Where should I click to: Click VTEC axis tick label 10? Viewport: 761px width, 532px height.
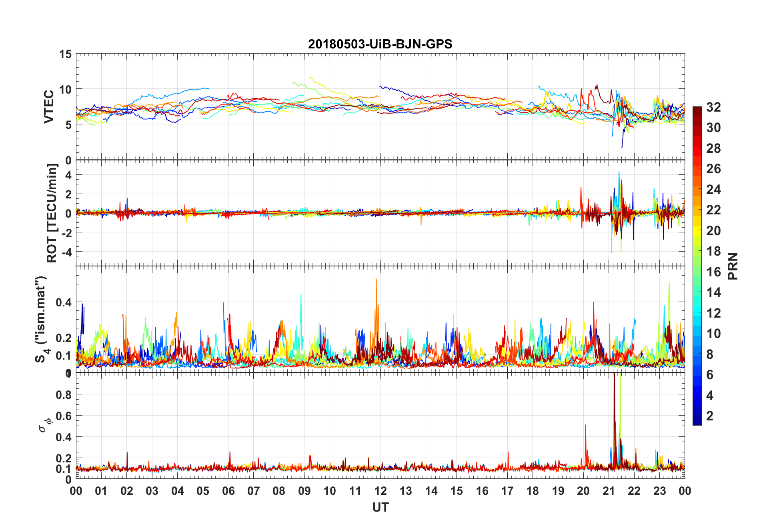(x=66, y=89)
